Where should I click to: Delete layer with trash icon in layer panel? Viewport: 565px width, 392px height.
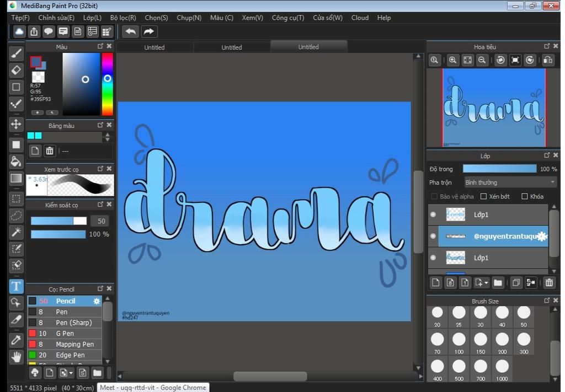coord(549,283)
